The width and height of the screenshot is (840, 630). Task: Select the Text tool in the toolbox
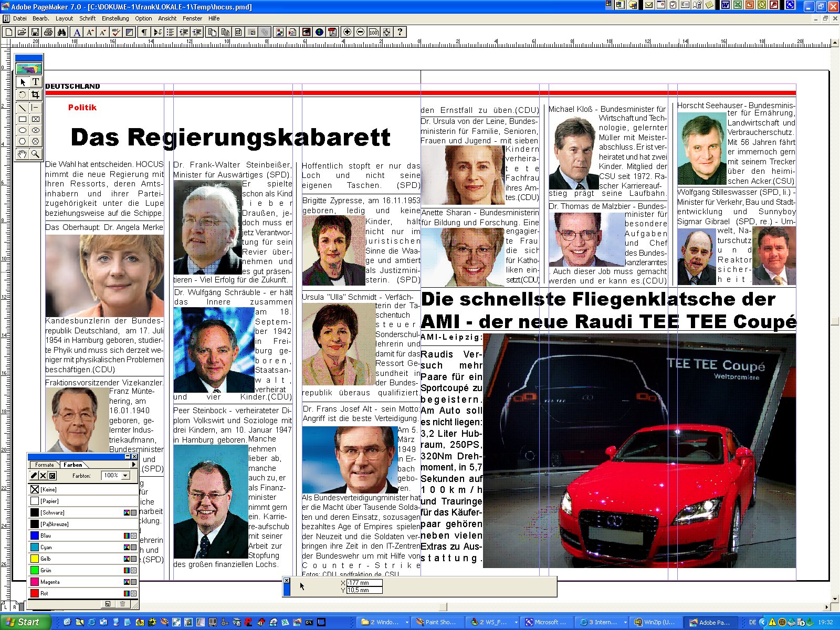click(x=35, y=82)
